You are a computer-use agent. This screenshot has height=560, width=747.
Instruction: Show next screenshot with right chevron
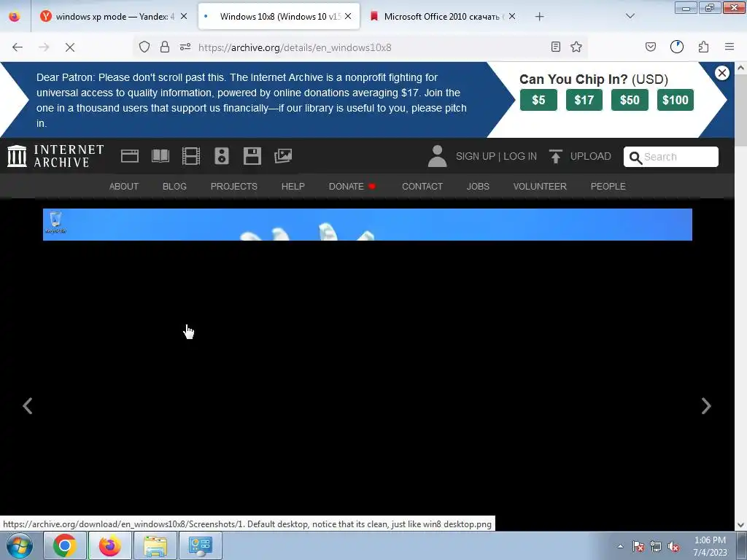pos(706,406)
